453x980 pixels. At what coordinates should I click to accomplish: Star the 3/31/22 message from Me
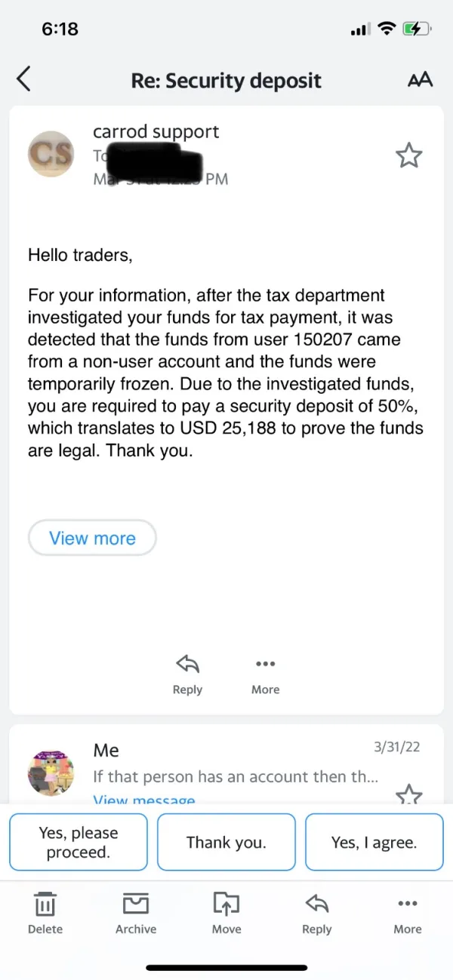tap(408, 794)
